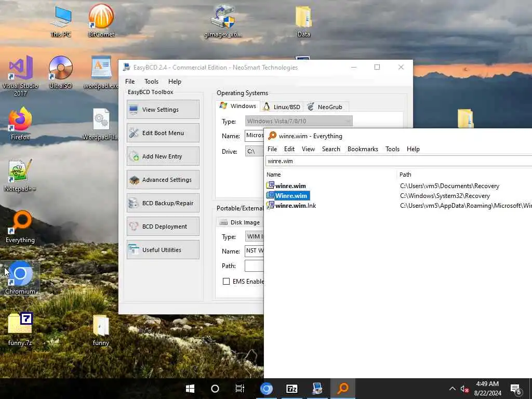The image size is (532, 399).
Task: Open EasyBCD Tools menu
Action: point(151,82)
